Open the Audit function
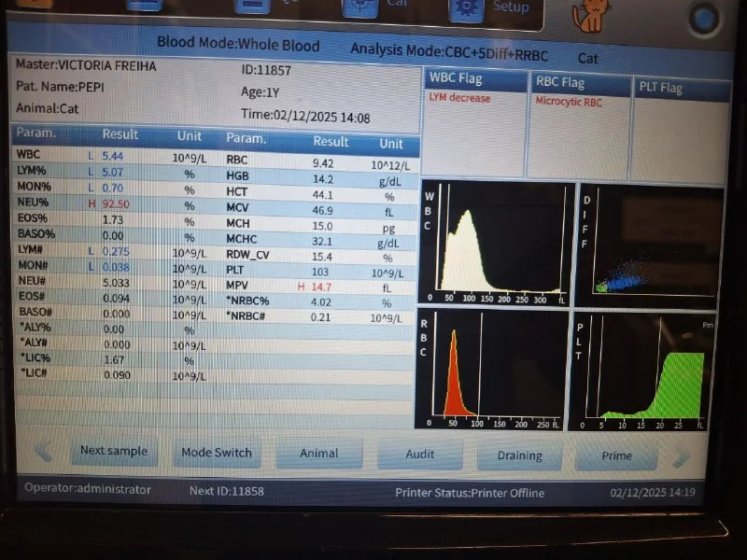This screenshot has width=747, height=560. (x=420, y=455)
